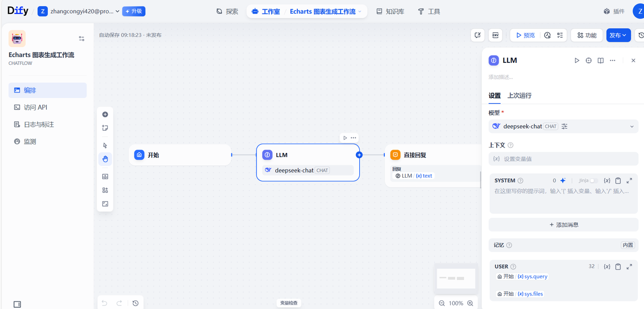Image resolution: width=644 pixels, height=309 pixels.
Task: Insert variable into SYSTEM prompt
Action: click(607, 181)
